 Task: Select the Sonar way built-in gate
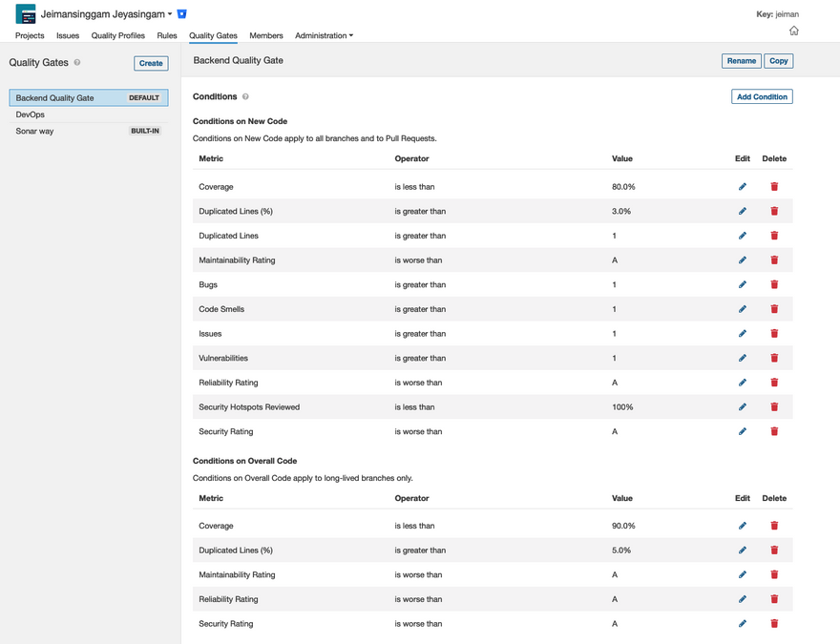[x=35, y=131]
